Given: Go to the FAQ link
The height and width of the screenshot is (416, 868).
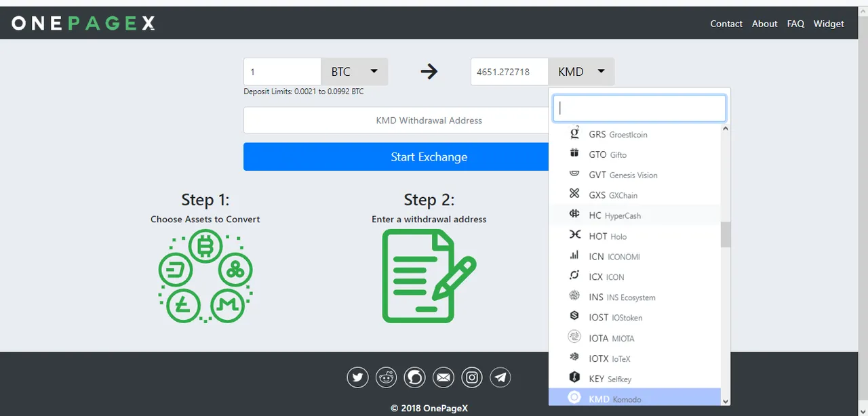Looking at the screenshot, I should click(795, 24).
